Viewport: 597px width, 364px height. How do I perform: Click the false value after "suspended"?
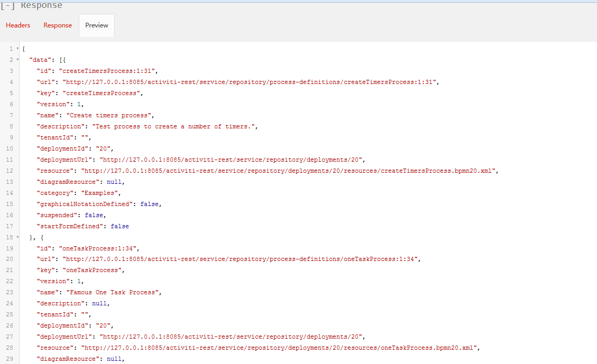point(94,215)
